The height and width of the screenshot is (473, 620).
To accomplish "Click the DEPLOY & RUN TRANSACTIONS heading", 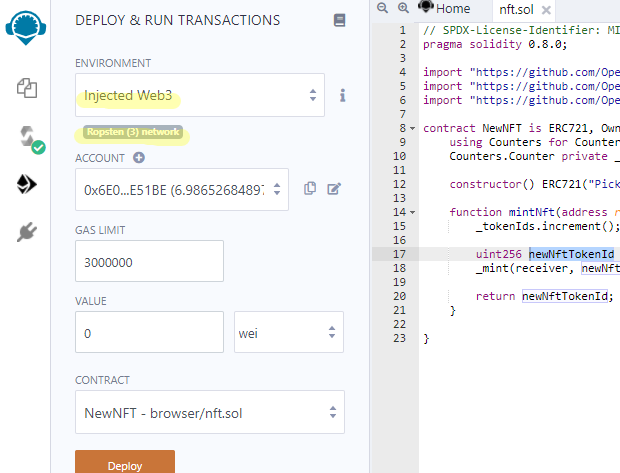I will pos(178,20).
